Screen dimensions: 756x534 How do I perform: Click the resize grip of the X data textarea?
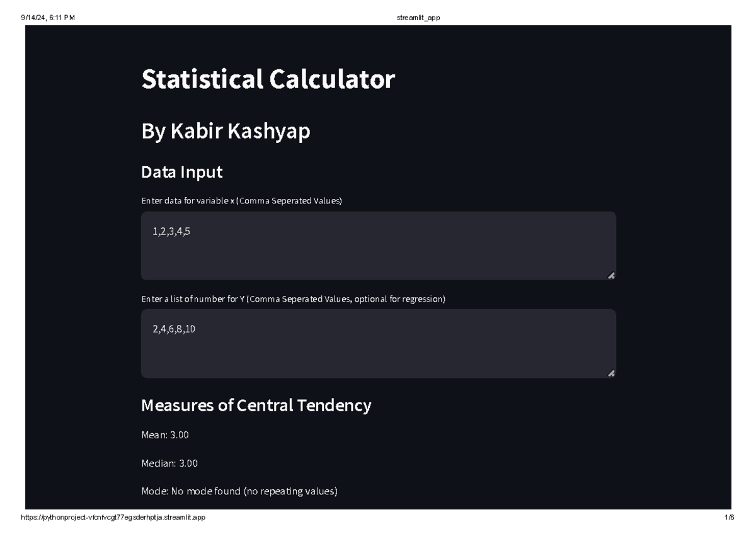[x=610, y=273]
